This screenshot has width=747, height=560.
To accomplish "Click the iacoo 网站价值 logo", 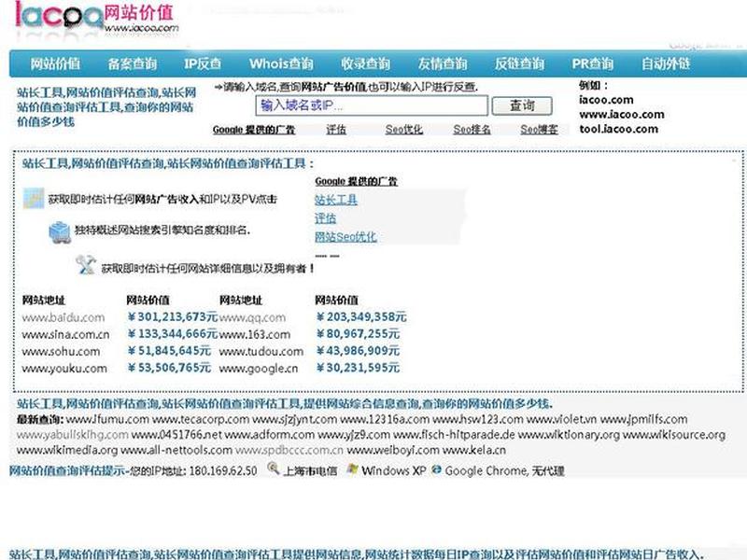I will click(97, 19).
